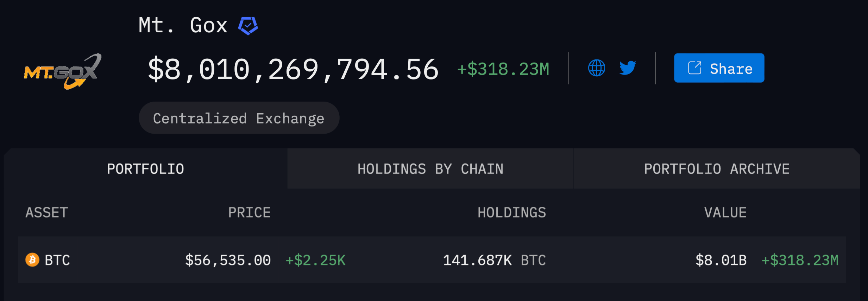Click the Mt. Gox logo image
This screenshot has width=868, height=301.
[63, 71]
